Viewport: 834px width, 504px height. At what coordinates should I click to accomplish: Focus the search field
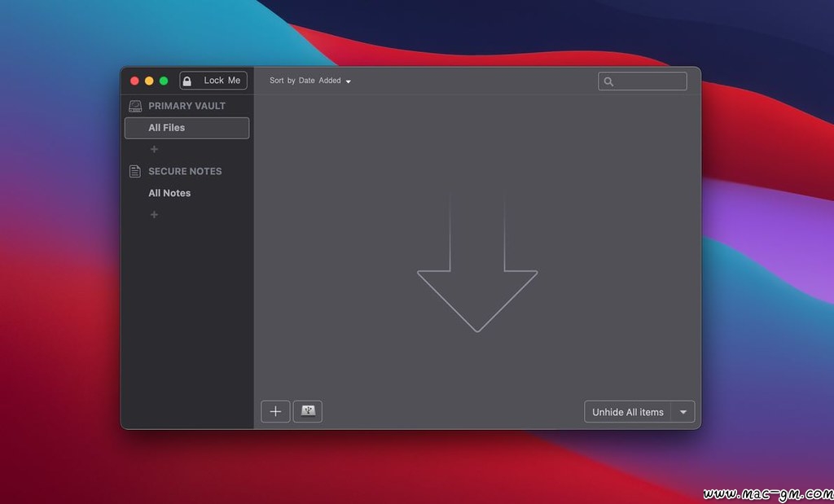(x=642, y=81)
